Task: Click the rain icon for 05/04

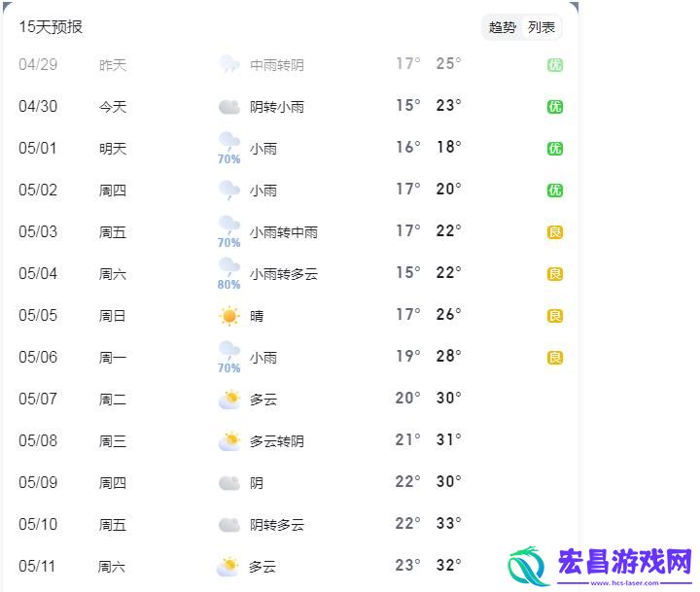Action: [x=229, y=266]
